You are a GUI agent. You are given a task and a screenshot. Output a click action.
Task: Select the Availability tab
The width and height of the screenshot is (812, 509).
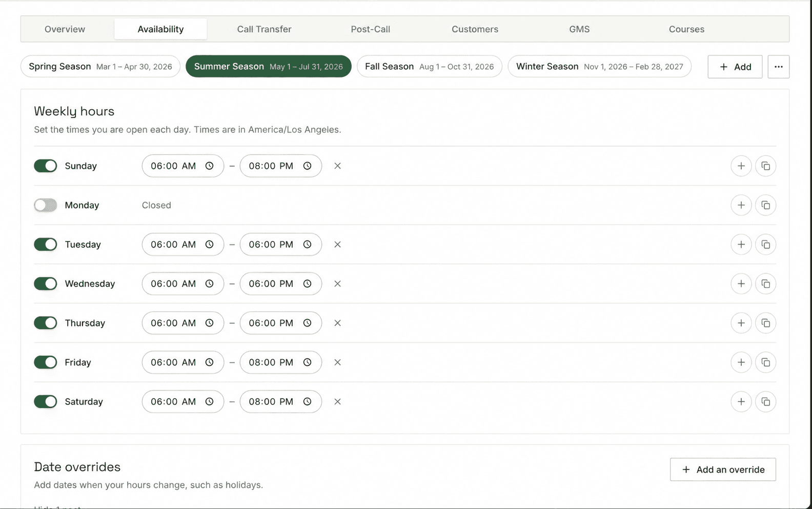(160, 29)
